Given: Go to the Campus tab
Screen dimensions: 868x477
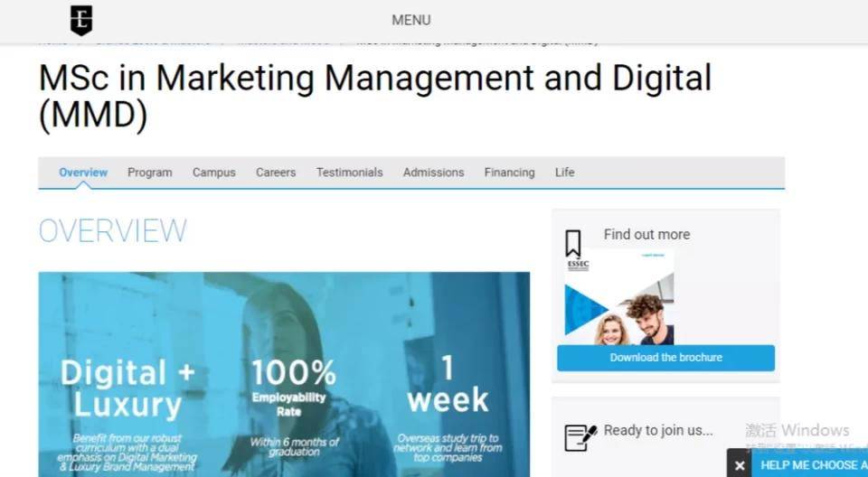Looking at the screenshot, I should [214, 172].
